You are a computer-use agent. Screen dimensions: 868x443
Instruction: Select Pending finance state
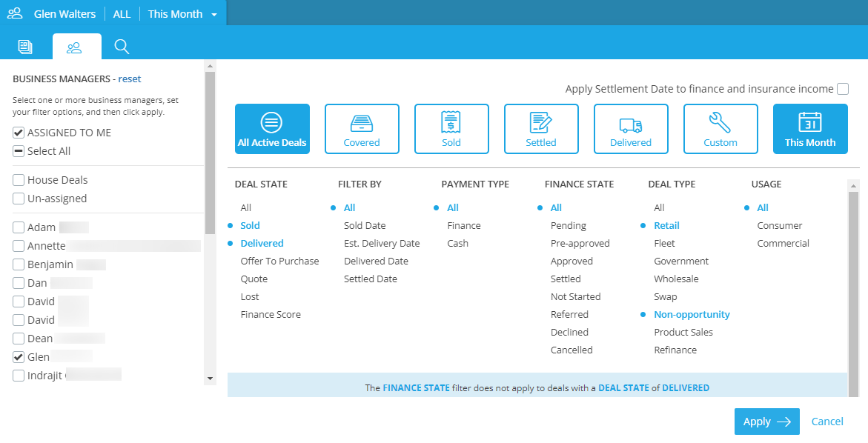(x=569, y=226)
